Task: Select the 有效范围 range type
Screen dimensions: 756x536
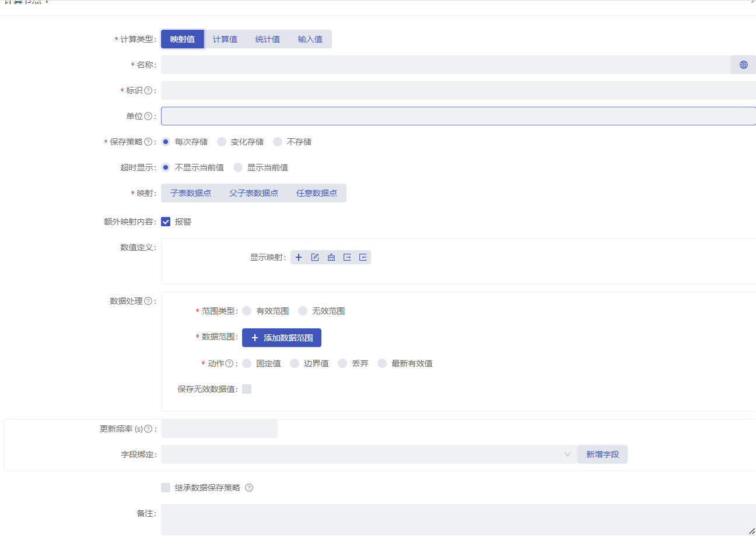Action: coord(247,311)
